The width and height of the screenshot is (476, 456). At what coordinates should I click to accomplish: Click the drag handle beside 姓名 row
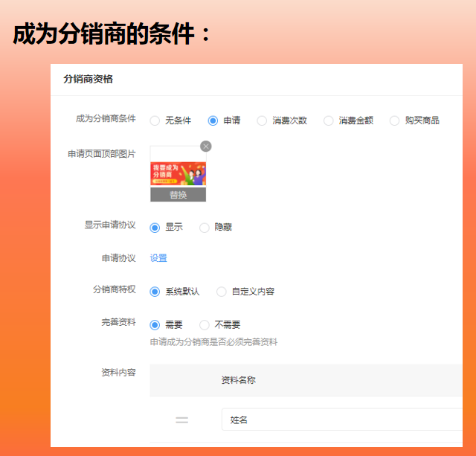click(x=181, y=420)
